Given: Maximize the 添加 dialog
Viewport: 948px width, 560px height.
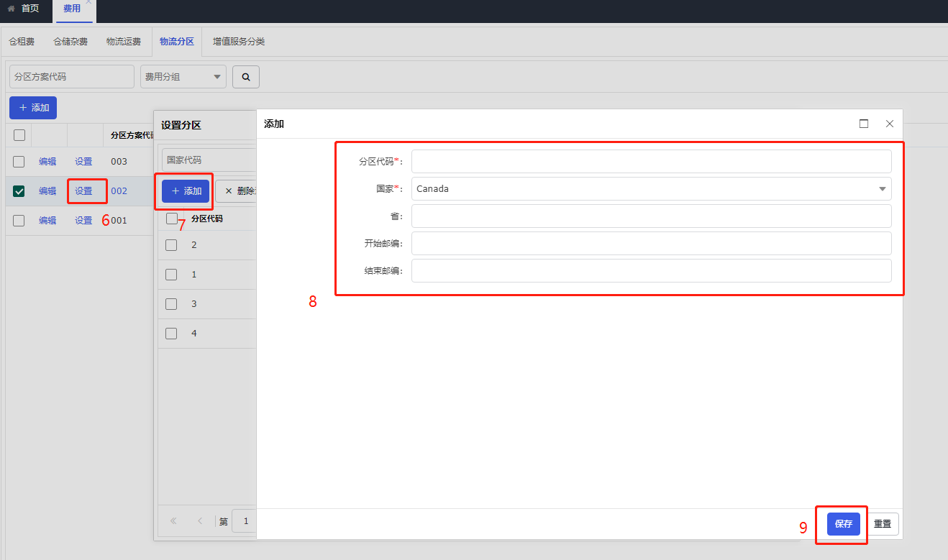Looking at the screenshot, I should [x=864, y=124].
